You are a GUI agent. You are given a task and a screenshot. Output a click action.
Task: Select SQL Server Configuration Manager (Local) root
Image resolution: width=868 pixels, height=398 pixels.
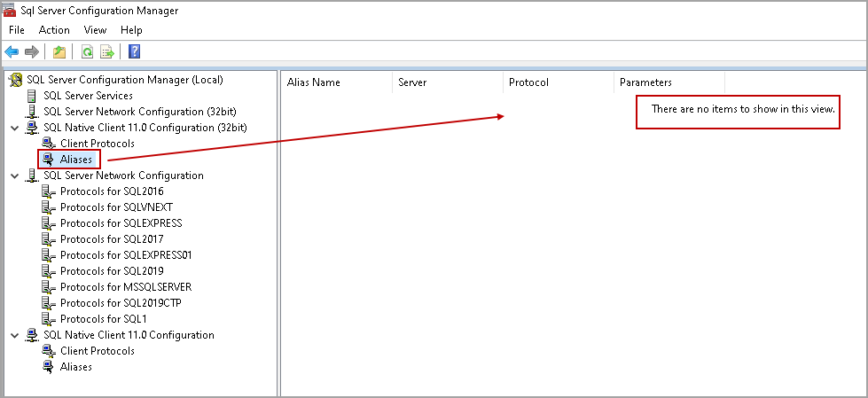[x=125, y=80]
